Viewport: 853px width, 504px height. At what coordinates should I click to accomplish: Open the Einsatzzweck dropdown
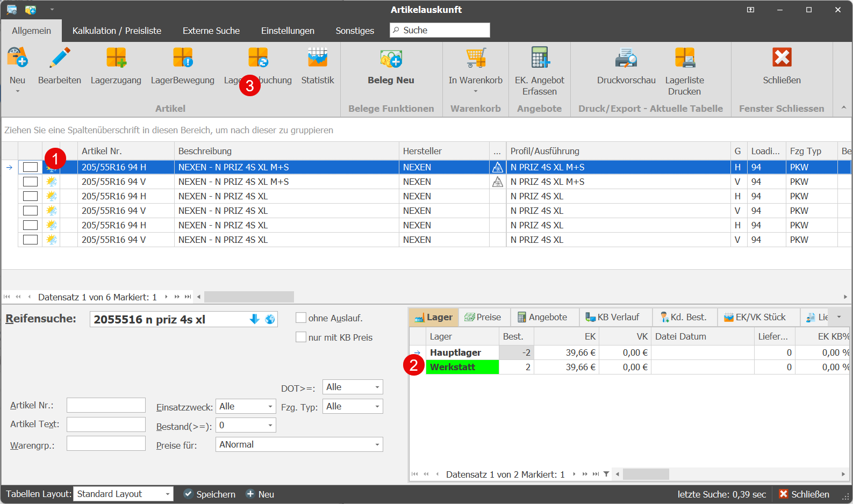click(x=270, y=407)
